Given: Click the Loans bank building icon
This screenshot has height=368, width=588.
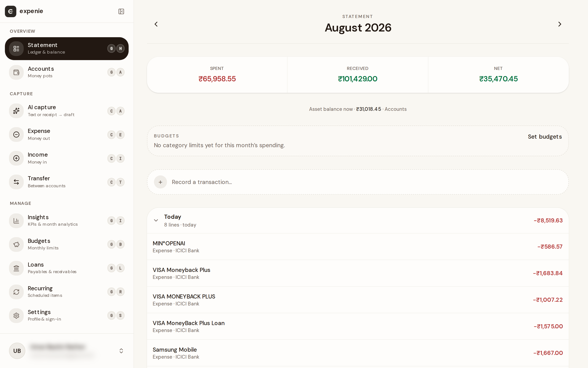Looking at the screenshot, I should coord(16,268).
